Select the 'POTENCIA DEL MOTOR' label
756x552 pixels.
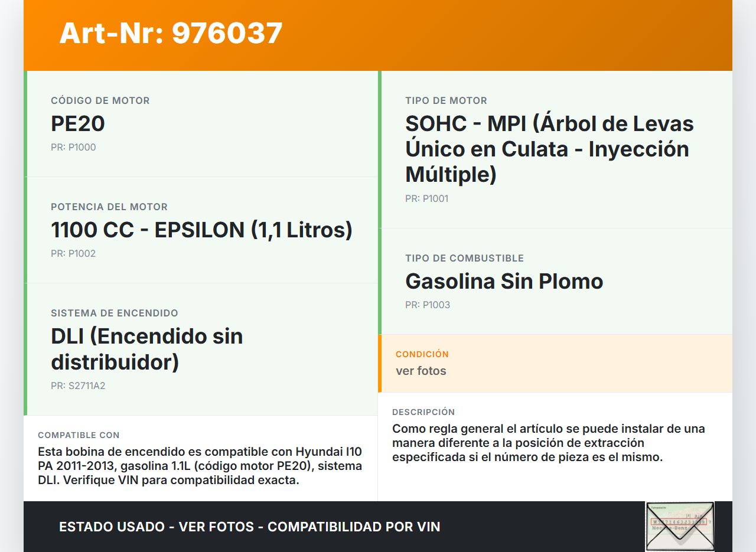pyautogui.click(x=109, y=207)
